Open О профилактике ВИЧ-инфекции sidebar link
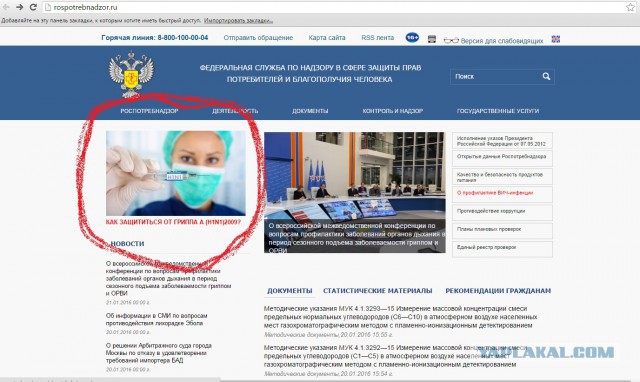Viewport: 640px width, 382px height. point(502,195)
